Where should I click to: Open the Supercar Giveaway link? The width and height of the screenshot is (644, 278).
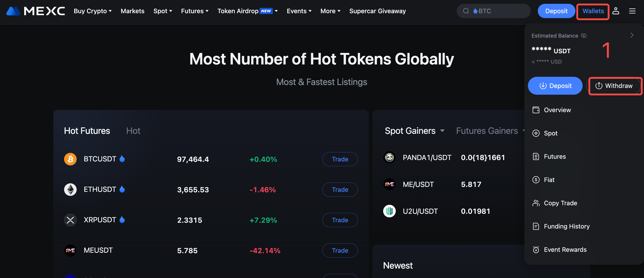tap(377, 11)
